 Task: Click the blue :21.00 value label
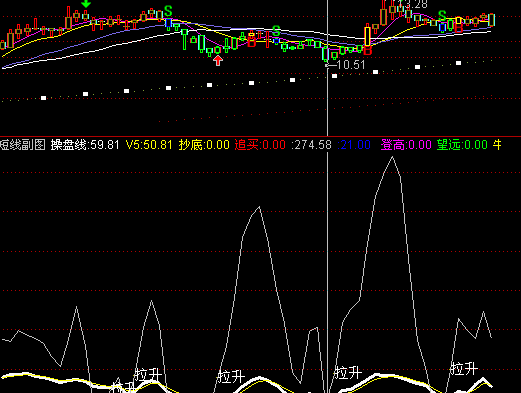(354, 145)
